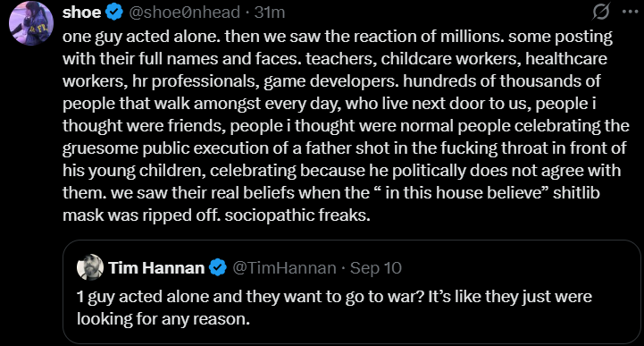Click the closing words "sociopathic freaks."
Viewport: 644px width, 346px height.
click(297, 215)
